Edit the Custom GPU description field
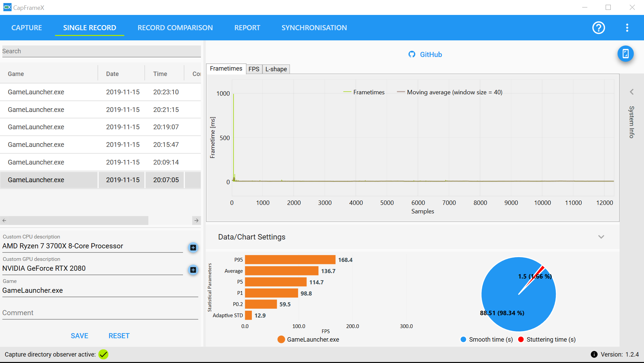The image size is (644, 363). click(x=92, y=268)
